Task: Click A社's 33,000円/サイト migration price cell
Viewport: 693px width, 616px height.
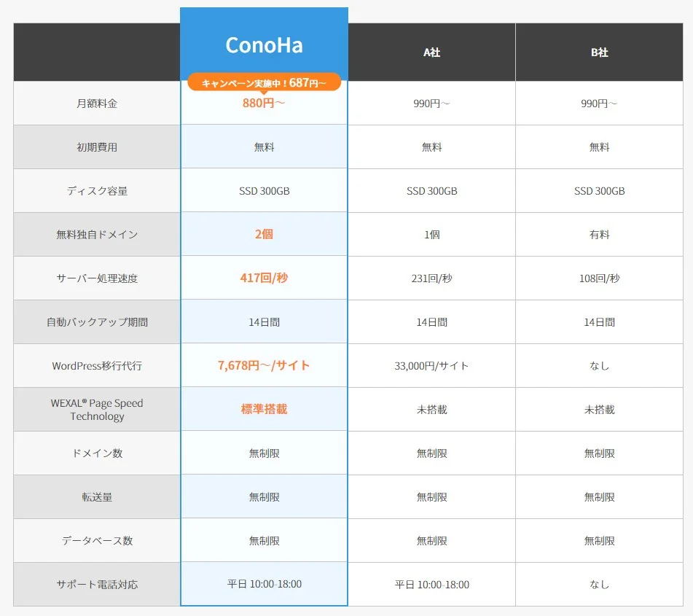Action: pos(431,365)
